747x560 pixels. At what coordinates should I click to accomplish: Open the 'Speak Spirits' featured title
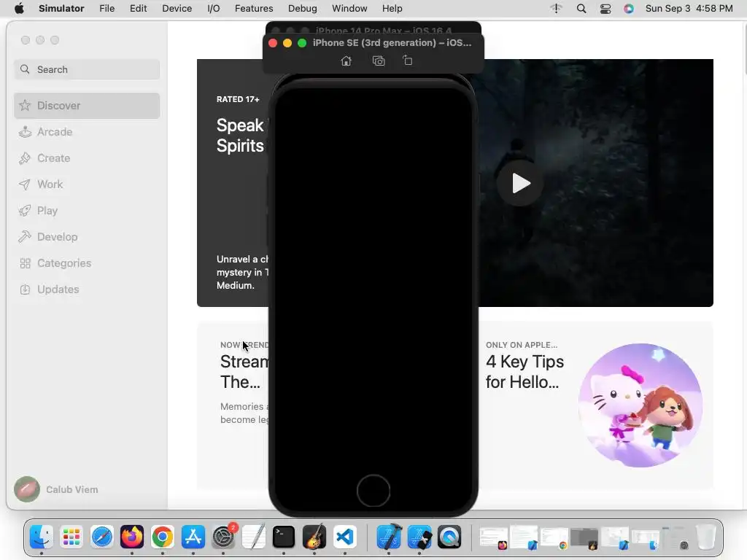point(241,135)
